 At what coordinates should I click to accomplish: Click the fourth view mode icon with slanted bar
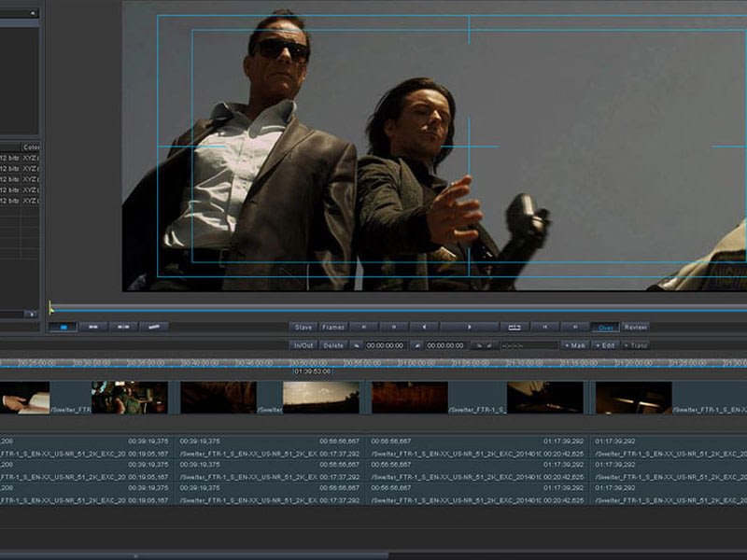coord(153,328)
